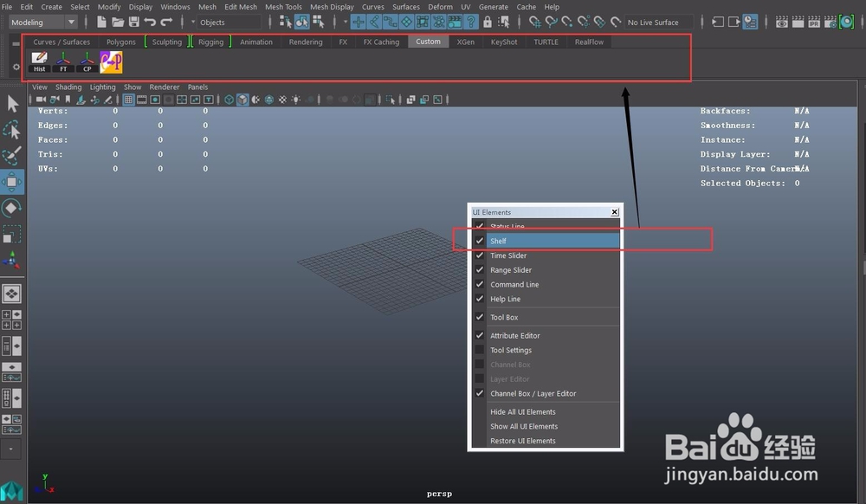Toggle Help Line checkbox

pos(480,298)
